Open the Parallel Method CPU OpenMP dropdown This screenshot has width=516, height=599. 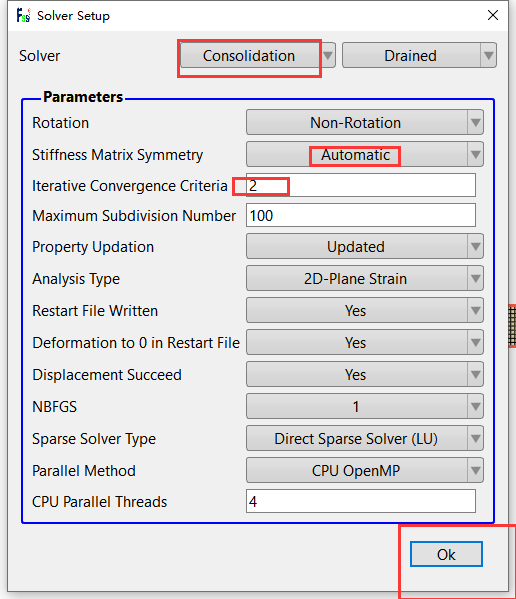tap(365, 470)
